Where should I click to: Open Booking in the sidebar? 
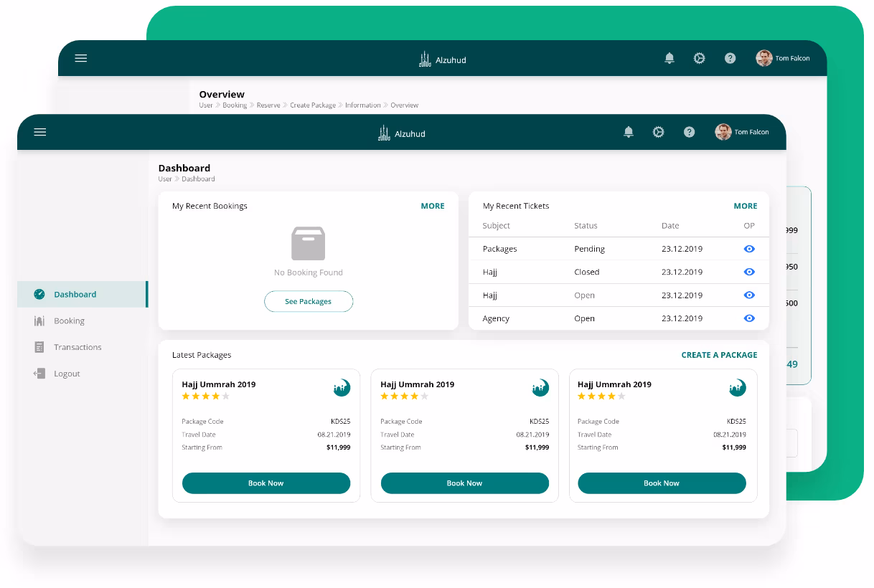coord(69,321)
